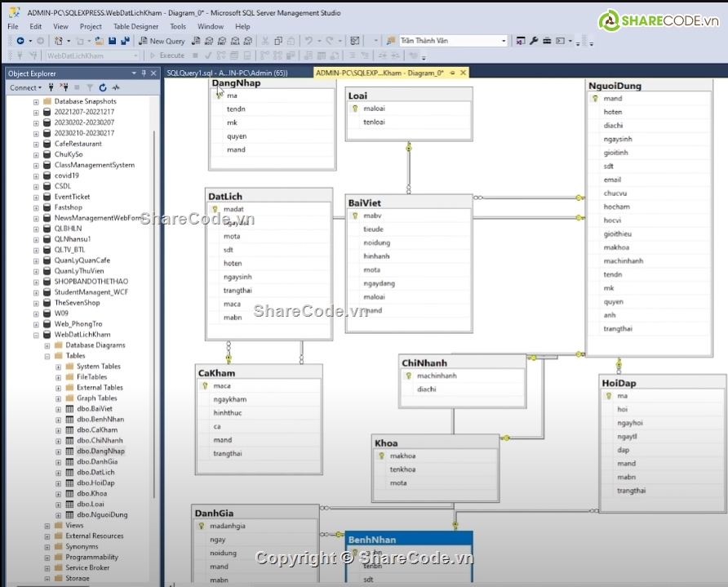Collapse the Tables folder node

[47, 356]
